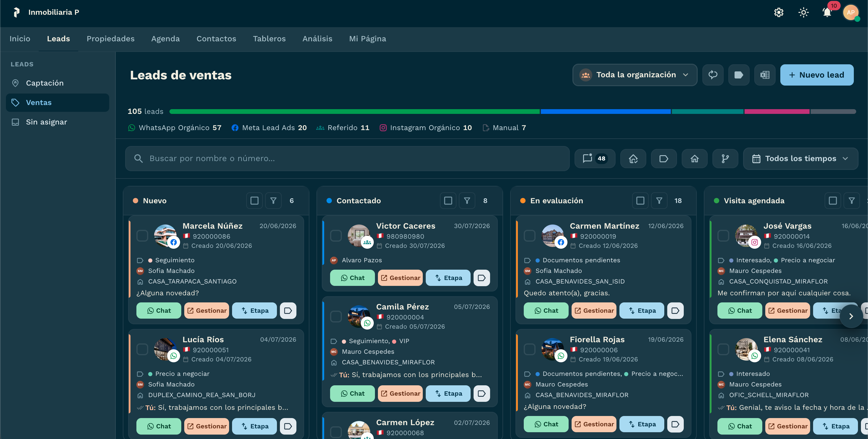This screenshot has width=868, height=439.
Task: Open Toda la organización dropdown
Action: click(x=634, y=75)
